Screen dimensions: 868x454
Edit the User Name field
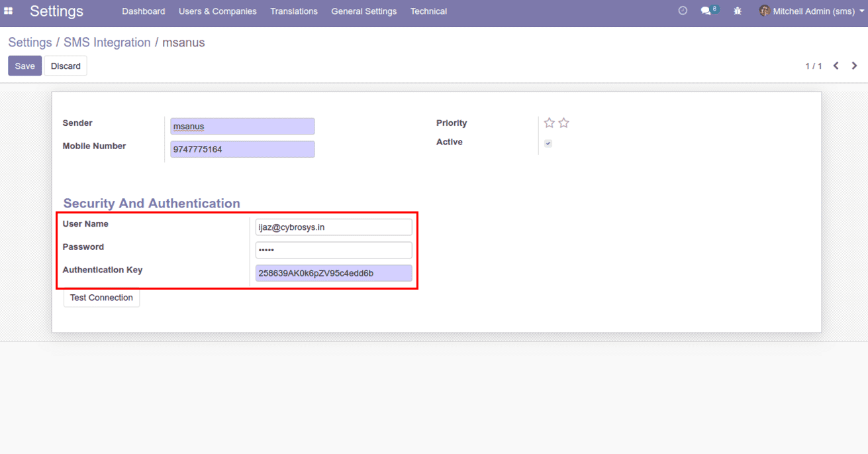(x=334, y=227)
